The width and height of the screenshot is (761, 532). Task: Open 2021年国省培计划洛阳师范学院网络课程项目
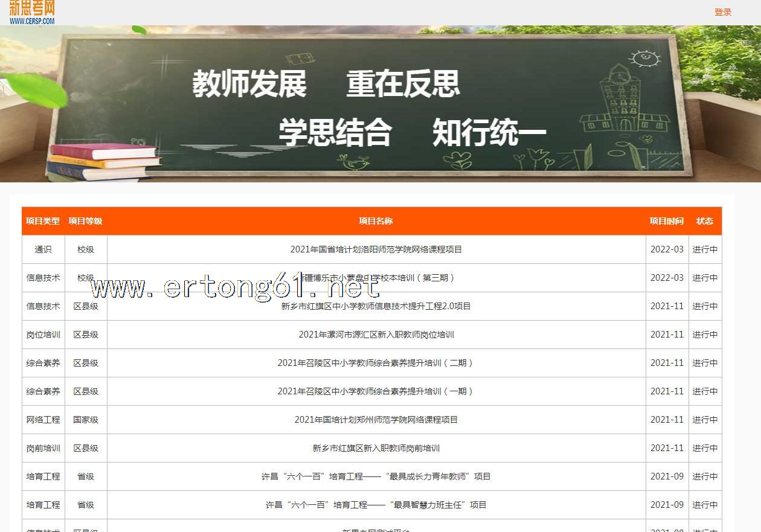click(x=376, y=249)
